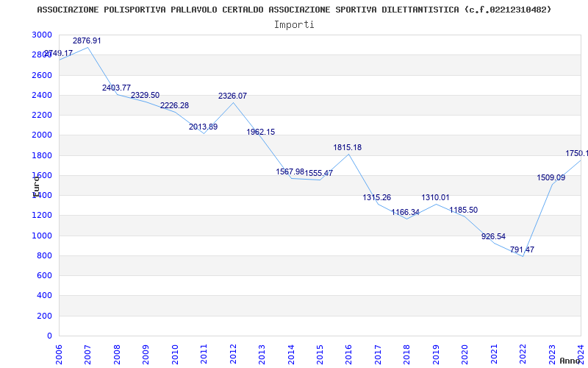The width and height of the screenshot is (588, 368).
Task: Click the 1800 y-axis value
Action: click(x=42, y=155)
